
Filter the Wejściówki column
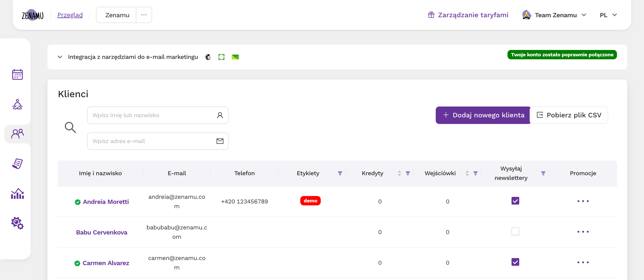tap(476, 173)
